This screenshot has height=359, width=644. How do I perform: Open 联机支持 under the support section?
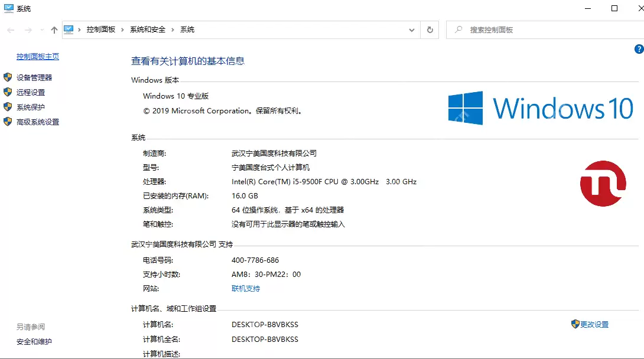pyautogui.click(x=245, y=289)
